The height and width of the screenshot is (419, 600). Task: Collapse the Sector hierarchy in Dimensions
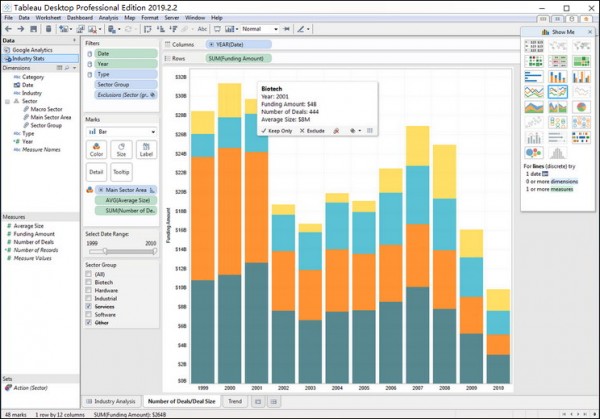[7, 101]
